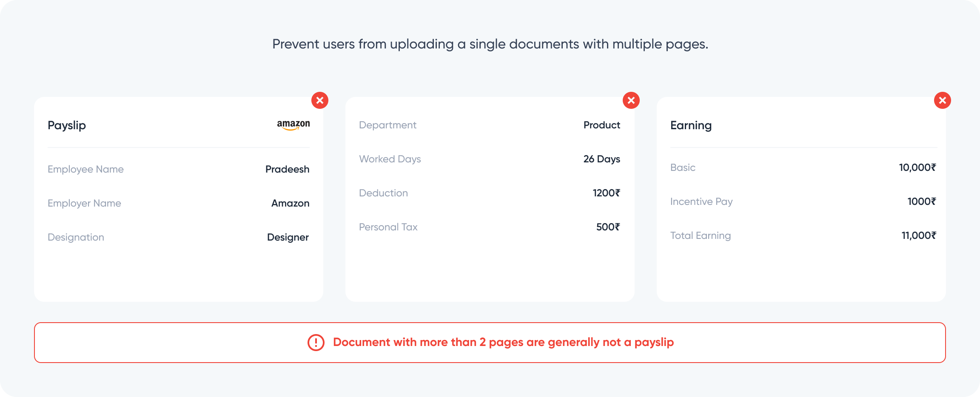Click the Employer Name label
Image resolution: width=980 pixels, height=397 pixels.
[84, 203]
